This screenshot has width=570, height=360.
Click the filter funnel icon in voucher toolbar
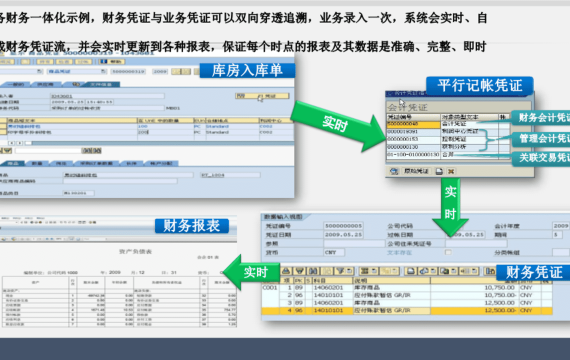[340, 271]
